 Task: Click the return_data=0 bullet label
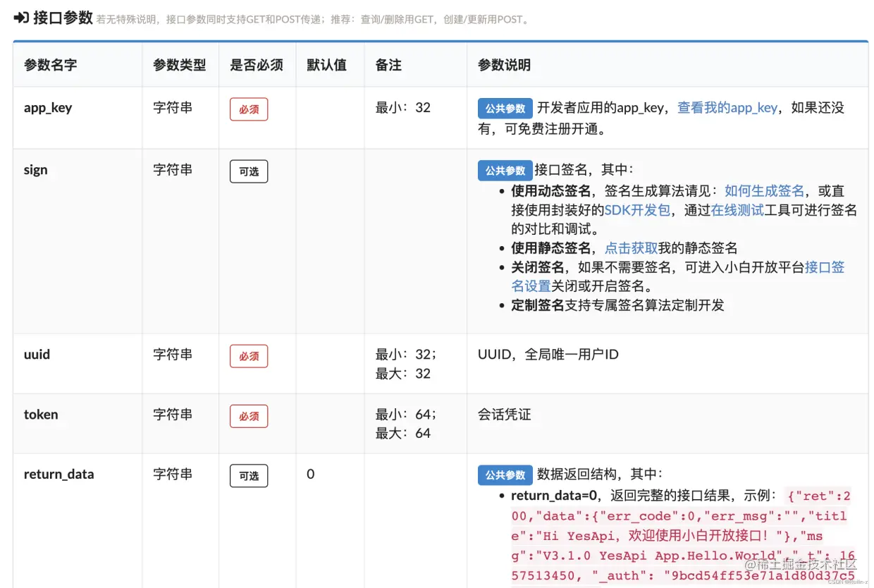point(554,496)
